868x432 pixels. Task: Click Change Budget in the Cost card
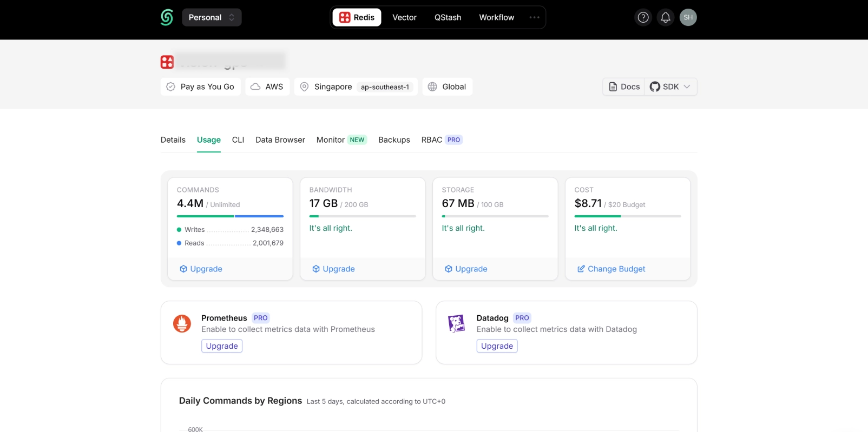tap(611, 269)
